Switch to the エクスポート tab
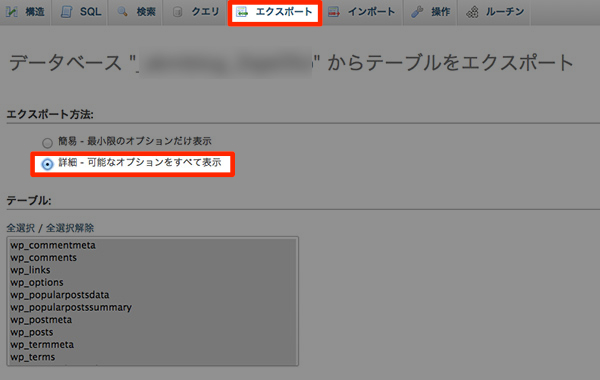Screen dimensions: 600x380 click(x=275, y=13)
